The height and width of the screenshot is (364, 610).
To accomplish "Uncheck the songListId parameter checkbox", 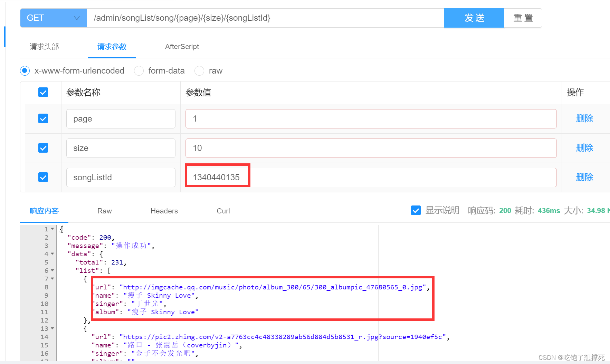I will 43,177.
